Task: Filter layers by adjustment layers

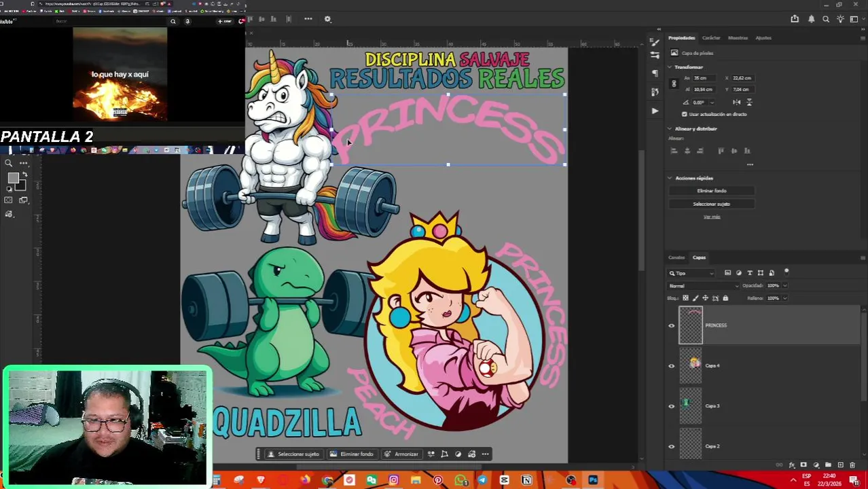Action: click(x=739, y=273)
